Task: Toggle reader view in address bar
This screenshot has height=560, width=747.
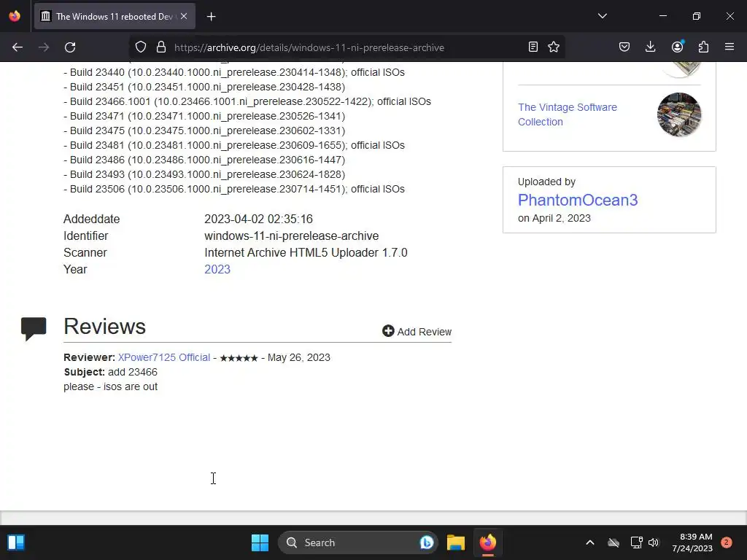Action: [x=533, y=47]
